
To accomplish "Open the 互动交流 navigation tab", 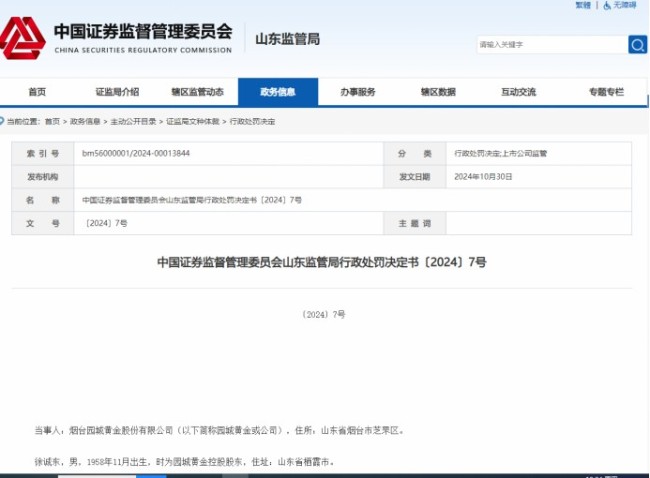I will pyautogui.click(x=519, y=92).
